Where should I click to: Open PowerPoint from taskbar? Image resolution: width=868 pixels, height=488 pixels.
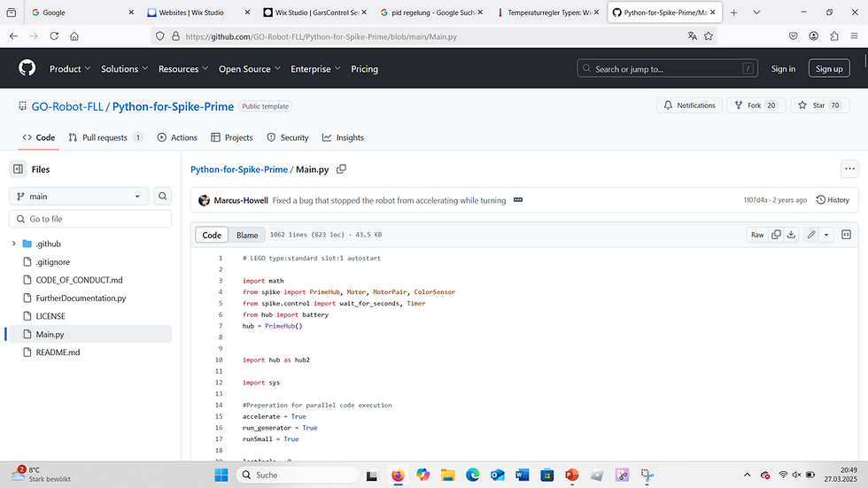pyautogui.click(x=572, y=475)
